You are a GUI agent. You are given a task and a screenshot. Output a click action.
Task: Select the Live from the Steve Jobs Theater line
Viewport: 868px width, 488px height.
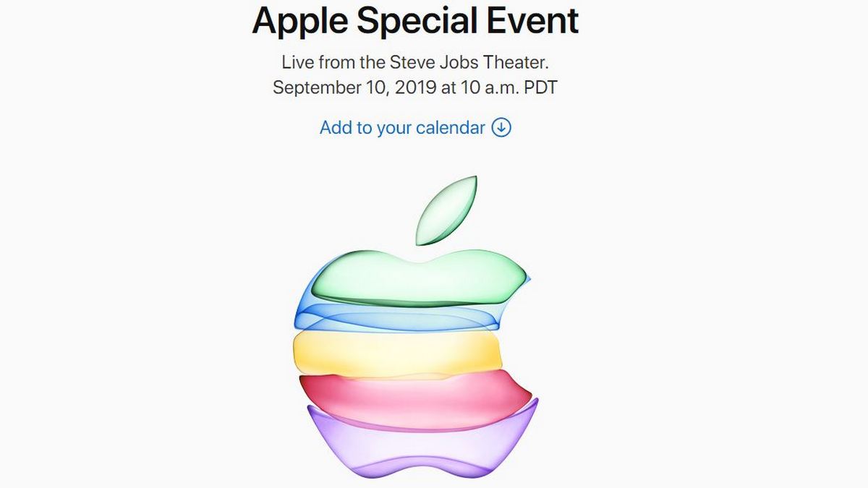pos(414,62)
